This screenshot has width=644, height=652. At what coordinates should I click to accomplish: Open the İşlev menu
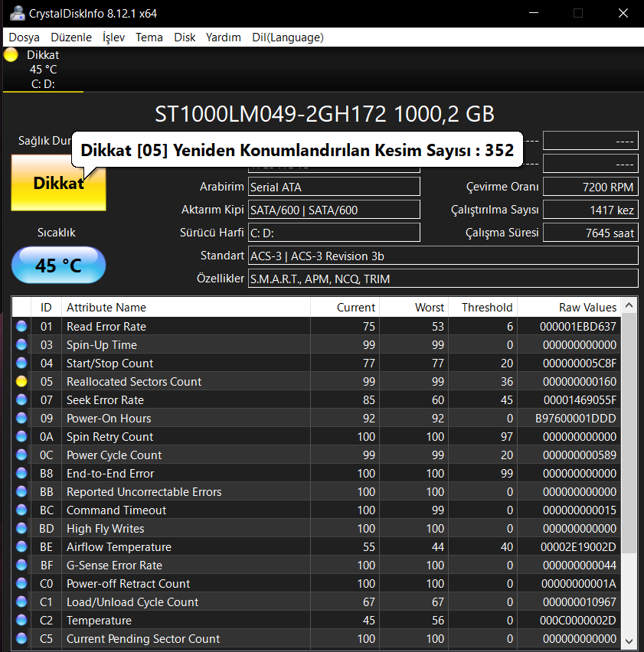[113, 37]
